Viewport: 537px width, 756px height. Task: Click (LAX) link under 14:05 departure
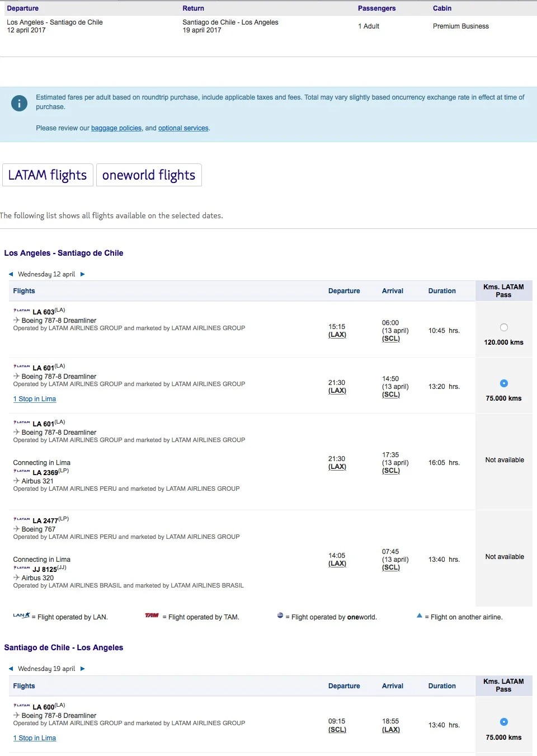pos(337,564)
